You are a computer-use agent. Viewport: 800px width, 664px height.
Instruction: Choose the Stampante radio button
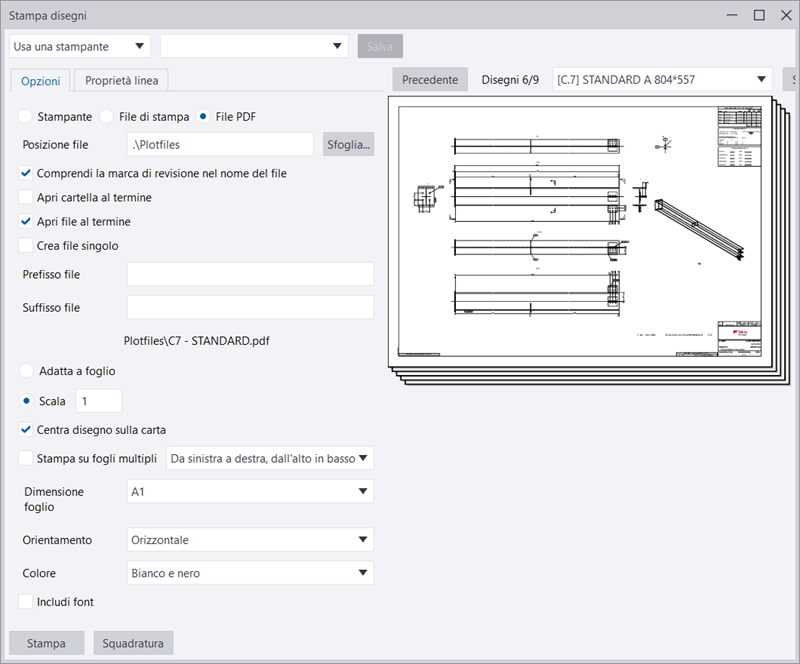coord(26,117)
